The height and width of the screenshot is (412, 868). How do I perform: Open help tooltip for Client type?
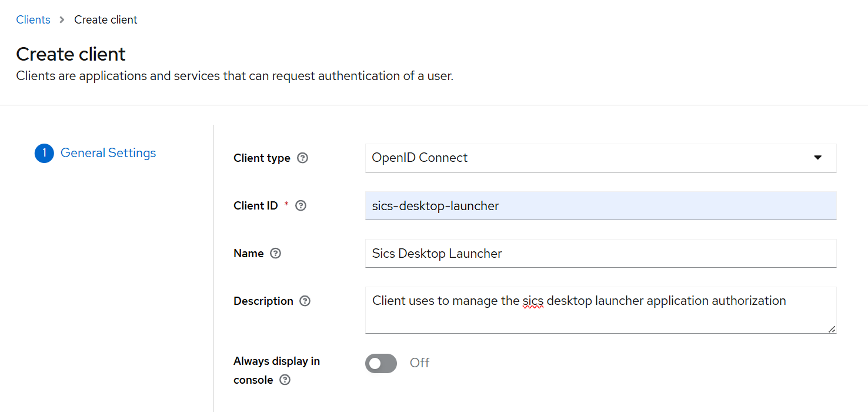point(302,158)
